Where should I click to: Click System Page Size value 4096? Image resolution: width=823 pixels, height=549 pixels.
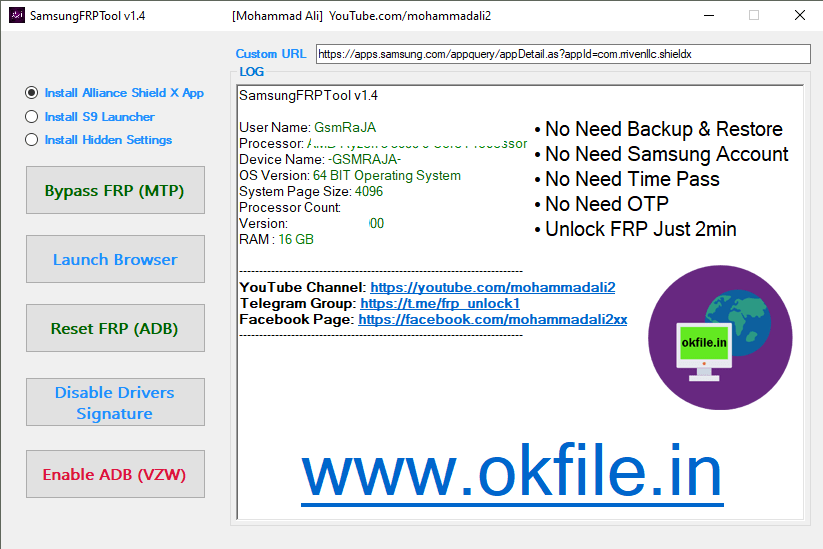pyautogui.click(x=369, y=191)
